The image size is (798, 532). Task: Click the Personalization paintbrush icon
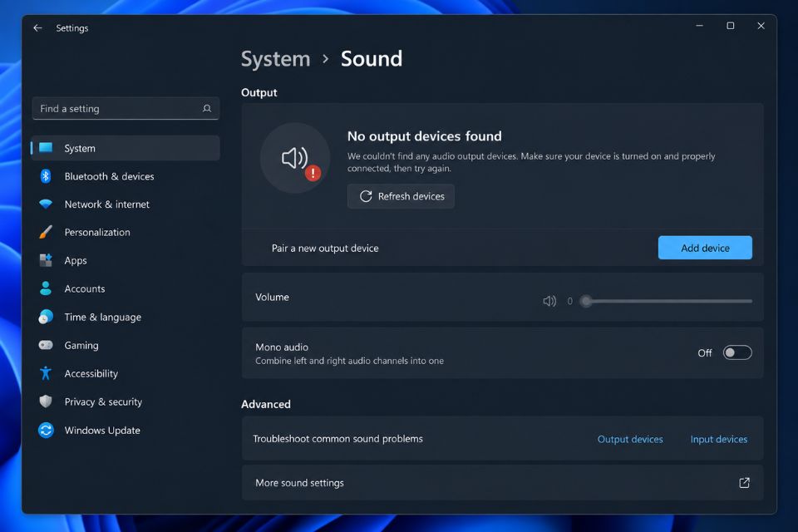pos(46,232)
